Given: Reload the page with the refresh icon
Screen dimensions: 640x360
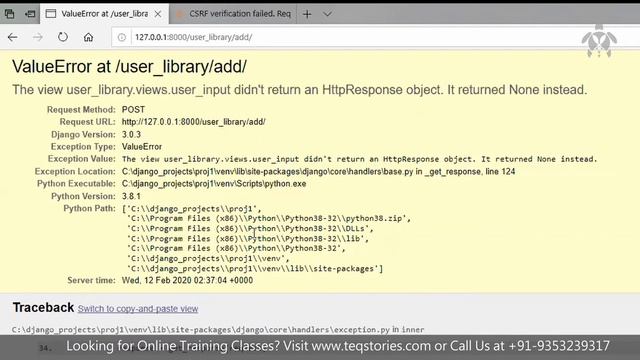Looking at the screenshot, I should pyautogui.click(x=63, y=37).
